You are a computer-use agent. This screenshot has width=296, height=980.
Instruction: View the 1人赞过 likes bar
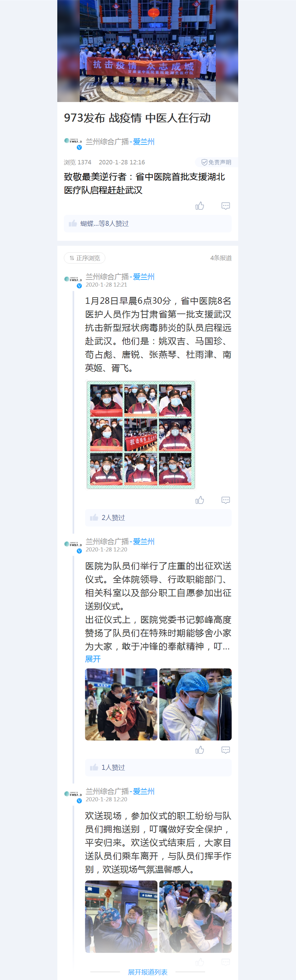(158, 767)
